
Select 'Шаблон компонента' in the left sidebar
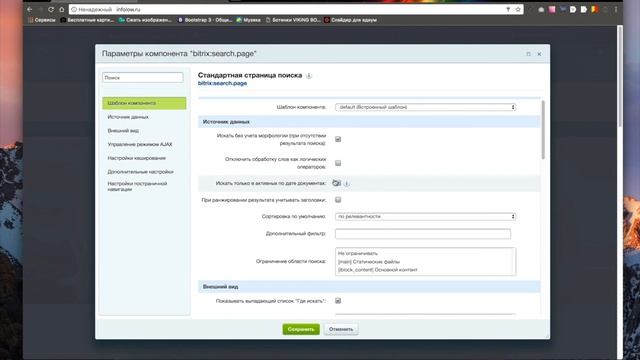144,103
